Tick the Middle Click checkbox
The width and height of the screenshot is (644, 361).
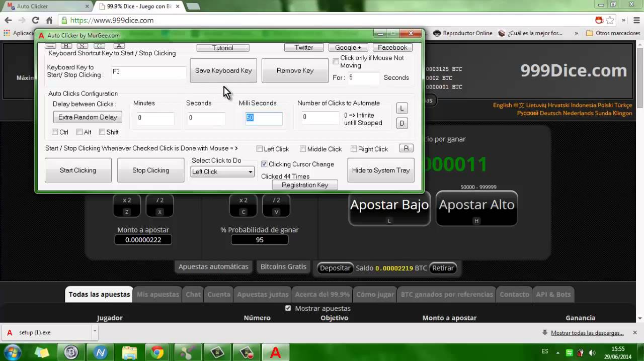coord(303,149)
